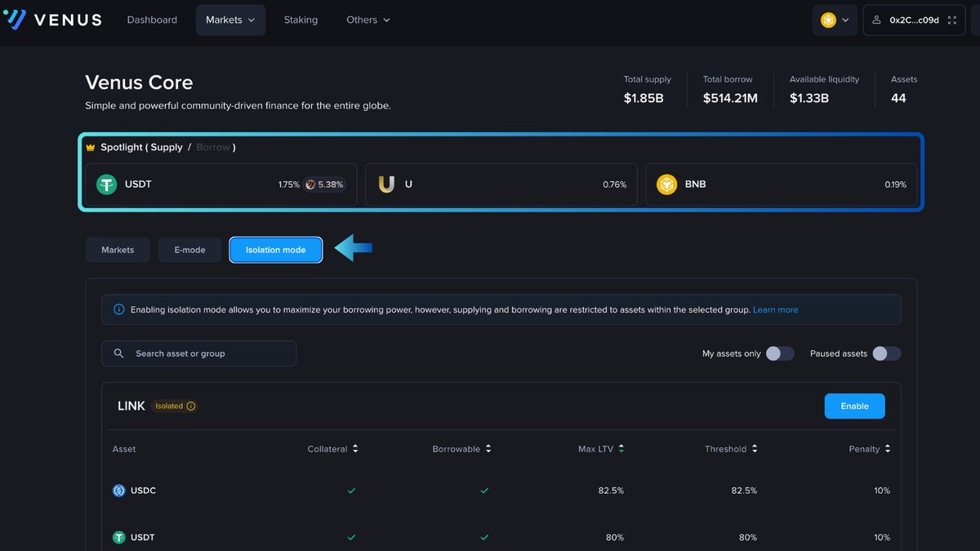Screen dimensions: 980x551
Task: Expand the chain selector chevron
Action: click(845, 20)
